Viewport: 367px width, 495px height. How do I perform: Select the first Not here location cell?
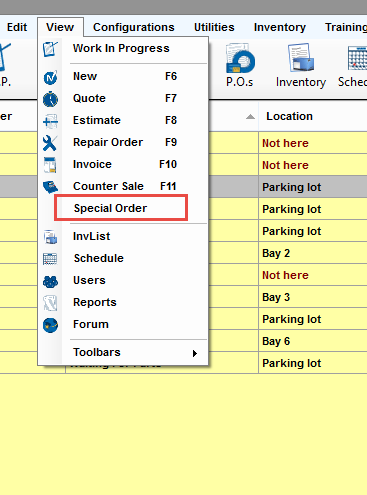click(x=313, y=143)
